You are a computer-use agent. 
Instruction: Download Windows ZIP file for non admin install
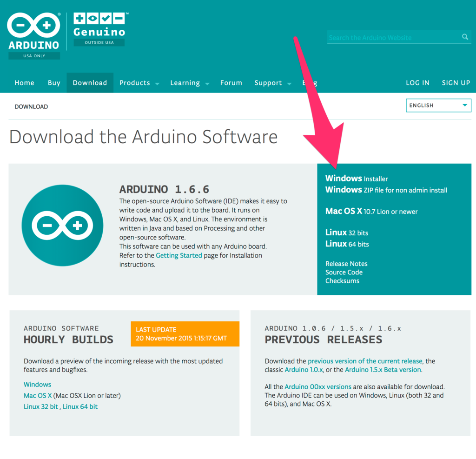pos(386,190)
